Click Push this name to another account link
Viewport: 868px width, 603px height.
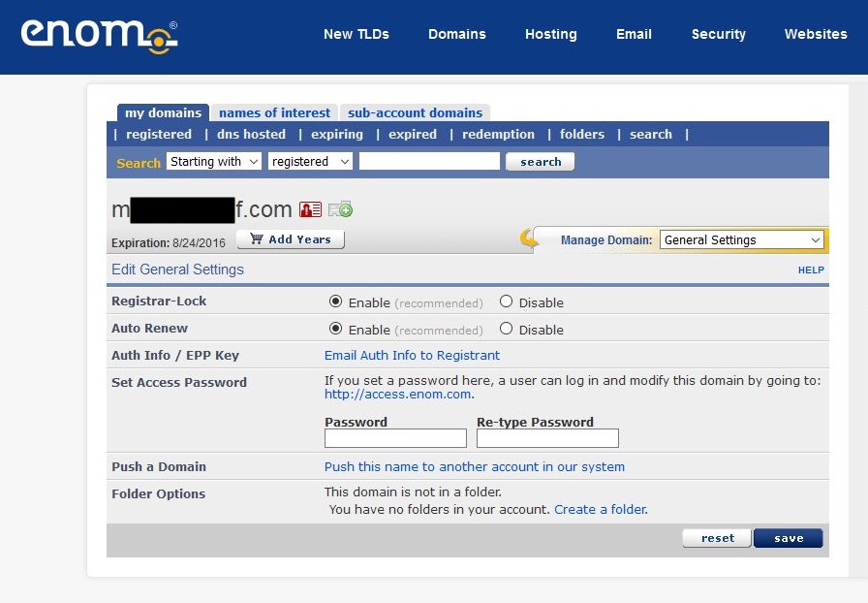coord(475,466)
